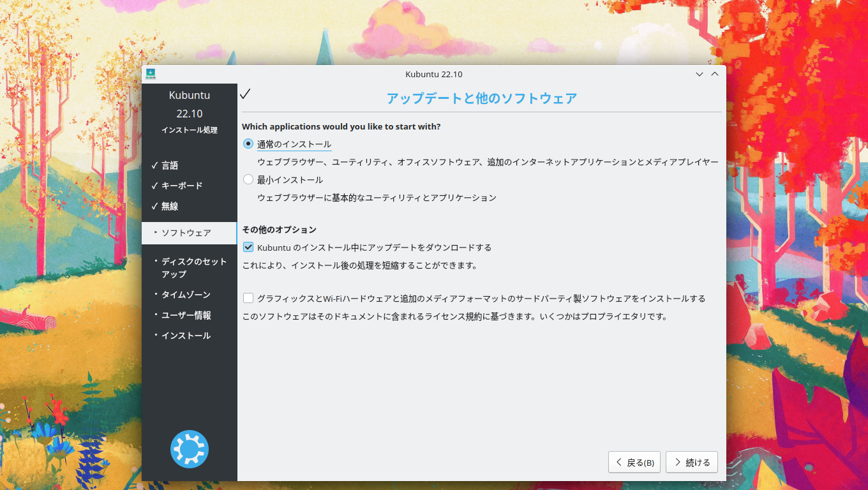This screenshot has width=868, height=490.
Task: Click the 'Which applications would you like' question text
Action: coord(341,127)
